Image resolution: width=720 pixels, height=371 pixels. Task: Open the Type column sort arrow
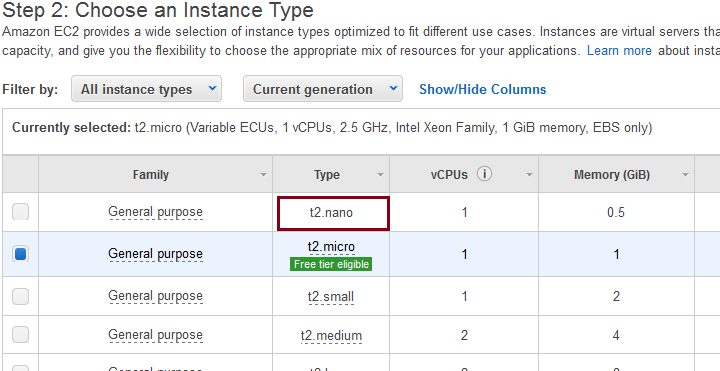pos(380,175)
